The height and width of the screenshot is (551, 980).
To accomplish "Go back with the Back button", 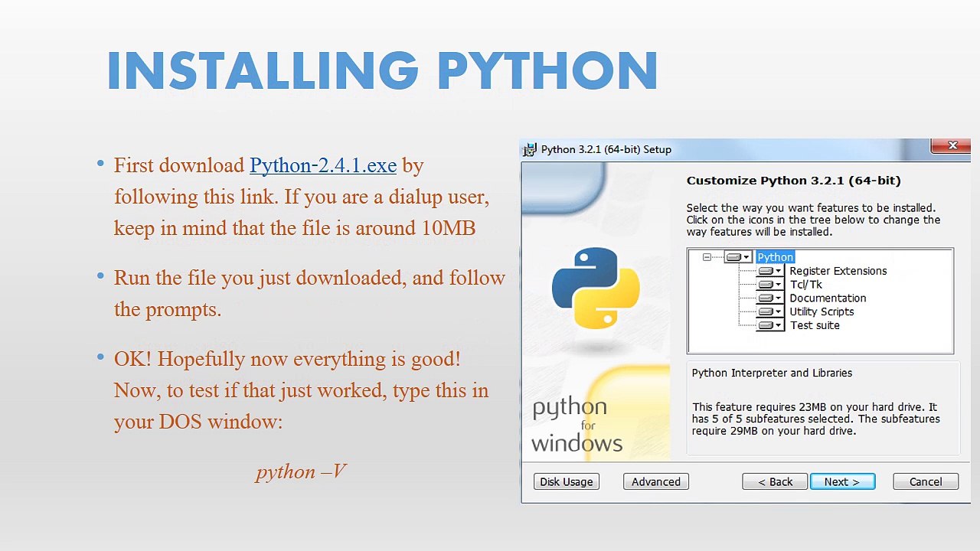I will click(775, 481).
